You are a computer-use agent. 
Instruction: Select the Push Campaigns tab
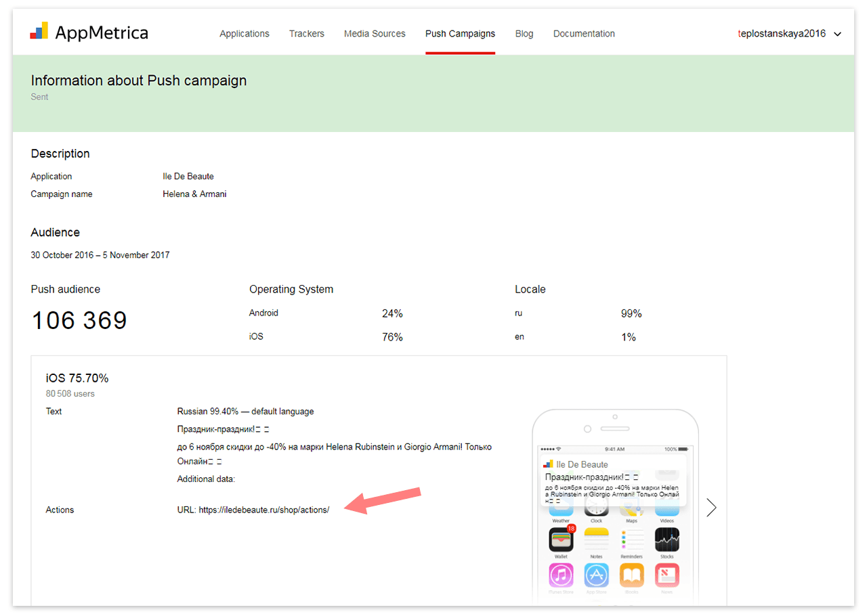click(x=460, y=34)
